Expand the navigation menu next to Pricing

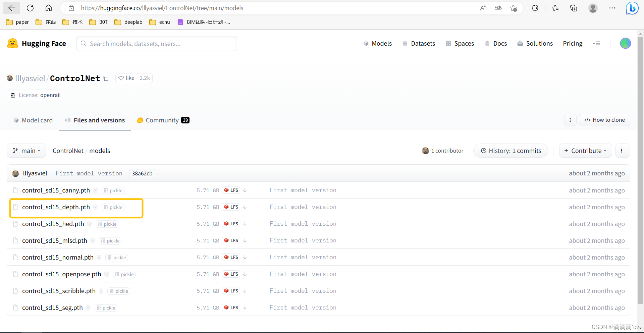pos(596,43)
